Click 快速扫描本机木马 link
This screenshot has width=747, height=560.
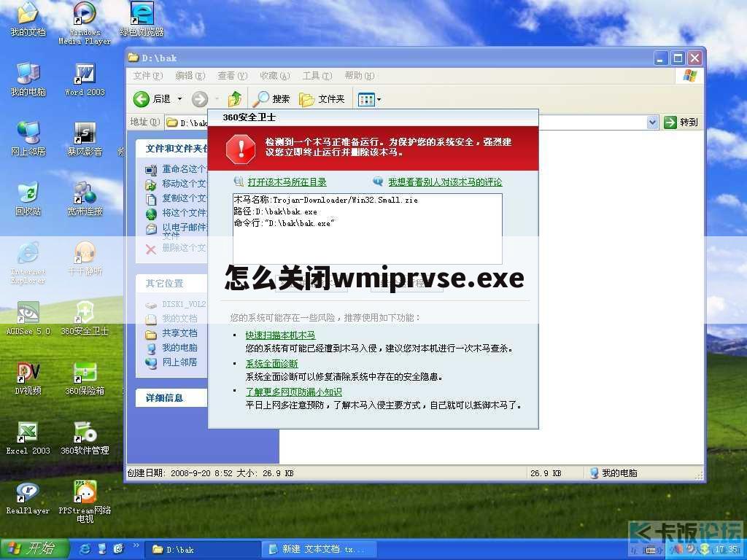coord(280,335)
